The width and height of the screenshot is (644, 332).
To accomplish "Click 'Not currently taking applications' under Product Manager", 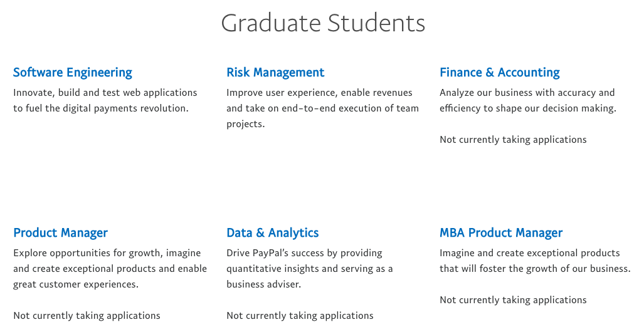I will click(87, 316).
